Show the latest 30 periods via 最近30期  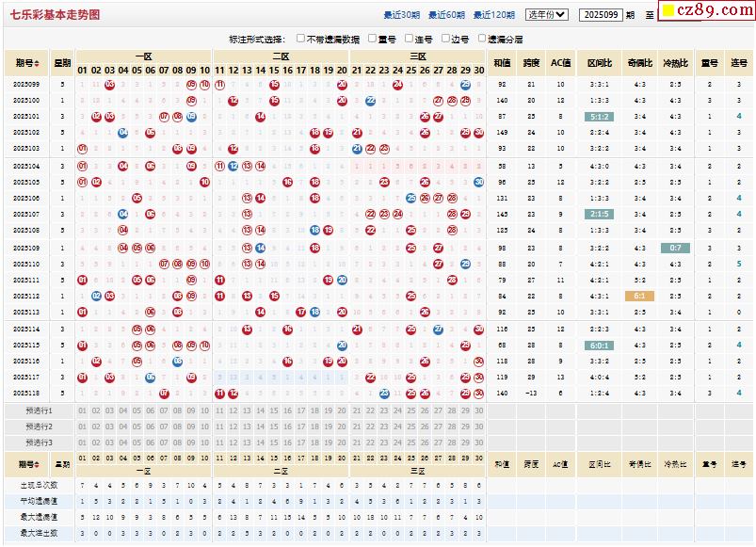[402, 15]
